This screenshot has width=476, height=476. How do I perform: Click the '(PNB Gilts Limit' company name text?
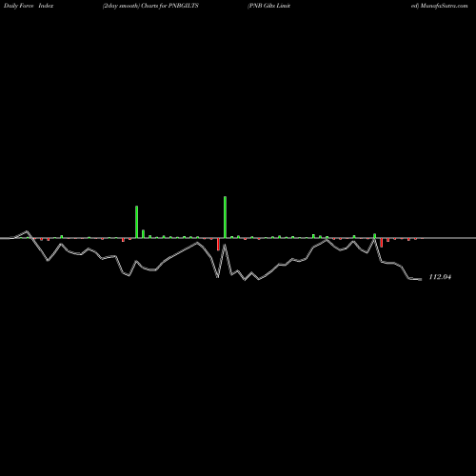(268, 6)
